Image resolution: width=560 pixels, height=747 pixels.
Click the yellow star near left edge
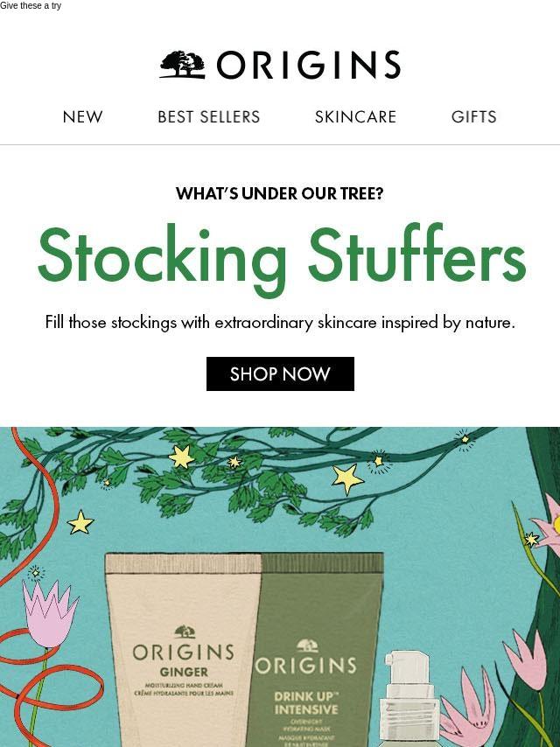point(80,522)
